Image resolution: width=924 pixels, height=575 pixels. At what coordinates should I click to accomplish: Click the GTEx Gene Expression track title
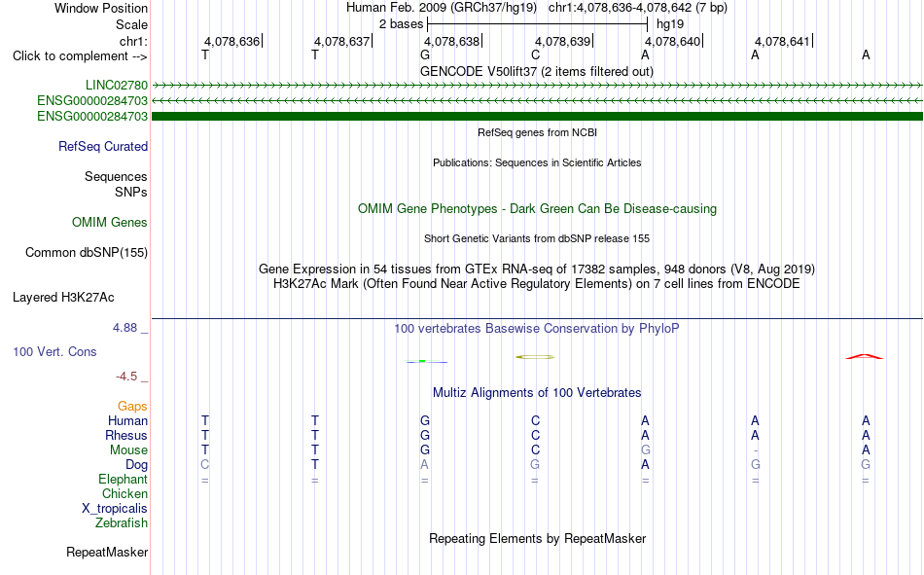[537, 269]
